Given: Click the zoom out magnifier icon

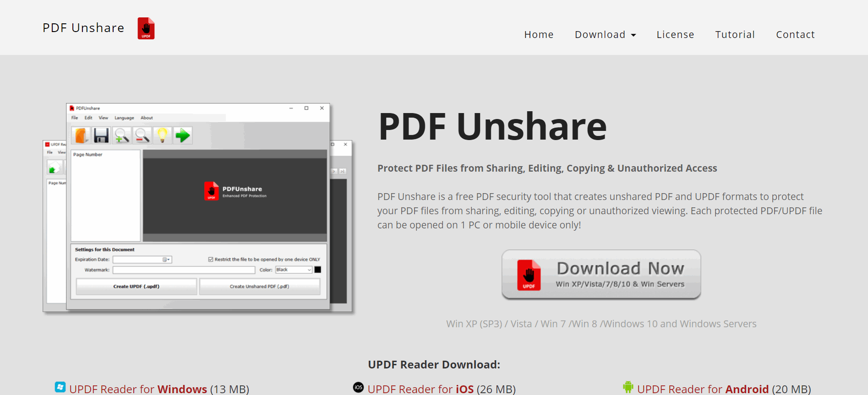Looking at the screenshot, I should (142, 135).
